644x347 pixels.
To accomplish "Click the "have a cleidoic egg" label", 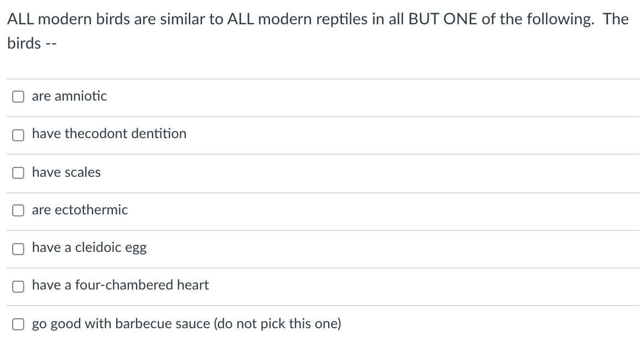I will point(89,248).
